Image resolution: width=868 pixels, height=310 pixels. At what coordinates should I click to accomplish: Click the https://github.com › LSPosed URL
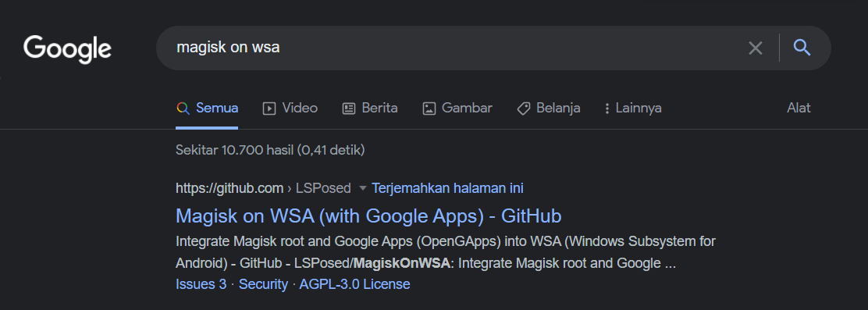click(263, 188)
